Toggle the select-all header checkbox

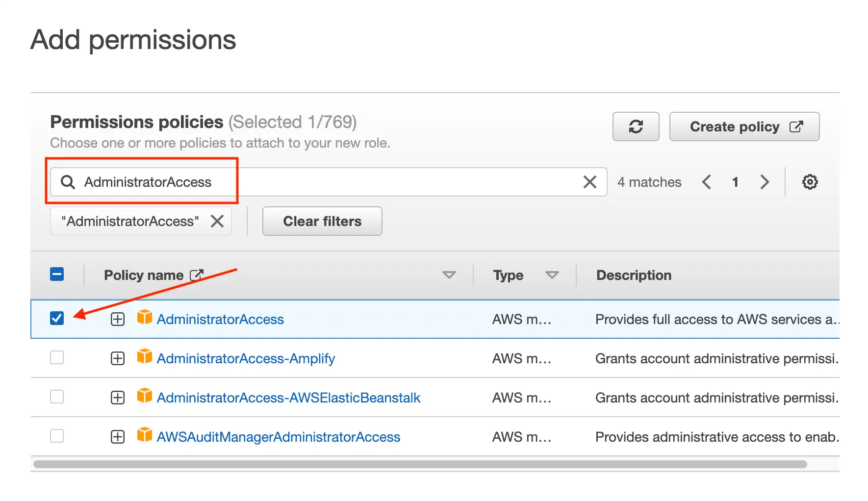(x=57, y=274)
